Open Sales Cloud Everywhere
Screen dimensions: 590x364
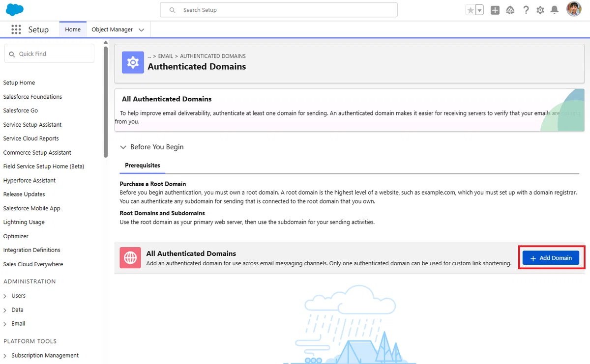33,264
